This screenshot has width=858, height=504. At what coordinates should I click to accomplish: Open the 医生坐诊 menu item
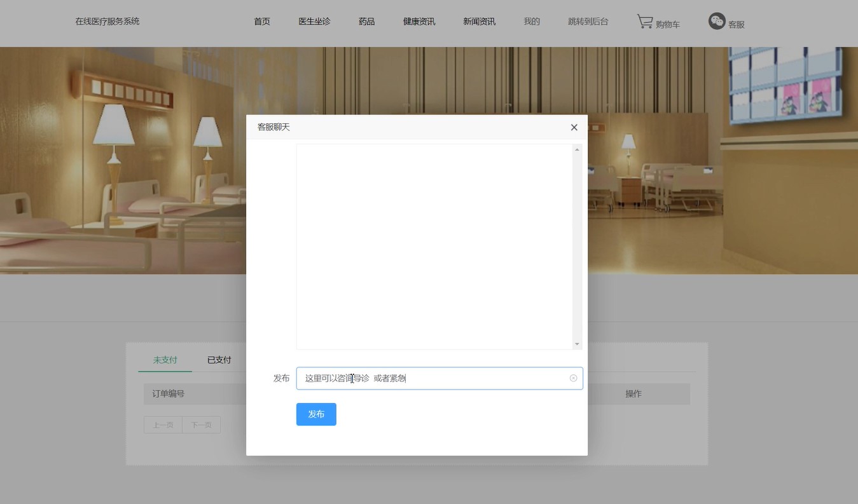click(314, 22)
